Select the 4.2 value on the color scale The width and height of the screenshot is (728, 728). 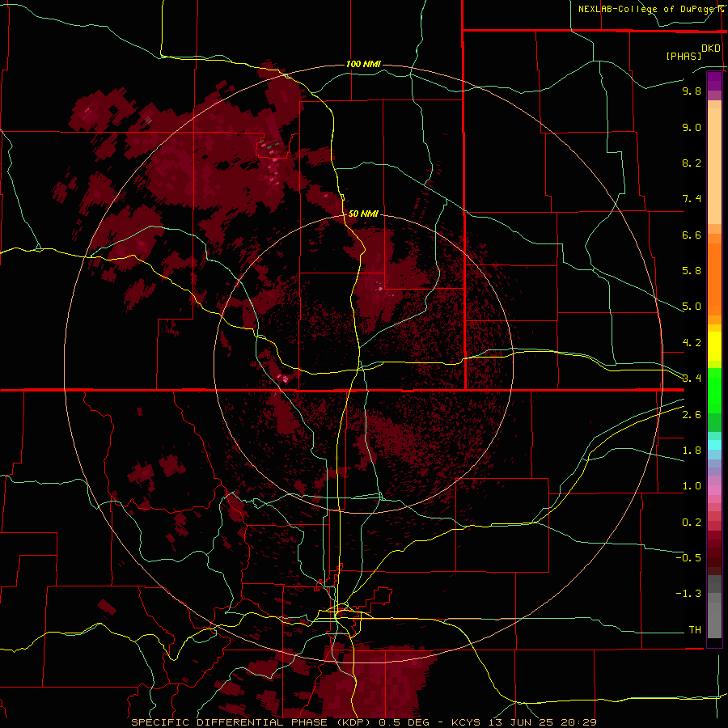click(x=692, y=343)
